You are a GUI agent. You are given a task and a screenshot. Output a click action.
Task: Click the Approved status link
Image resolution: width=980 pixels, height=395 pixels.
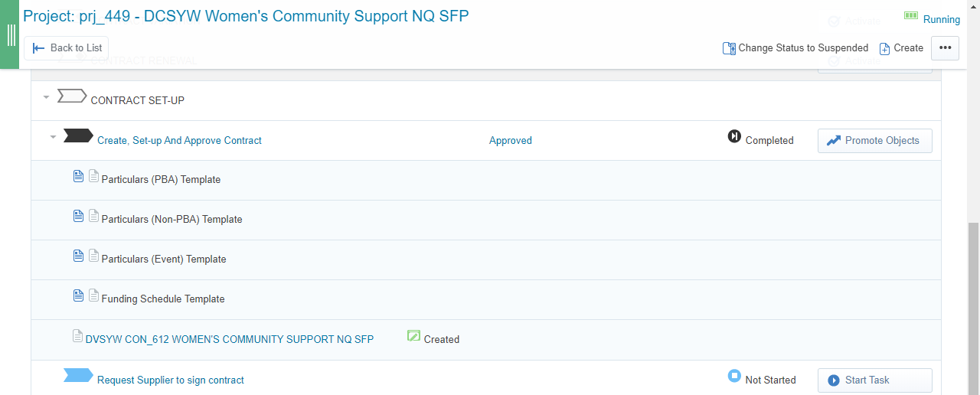(x=510, y=141)
